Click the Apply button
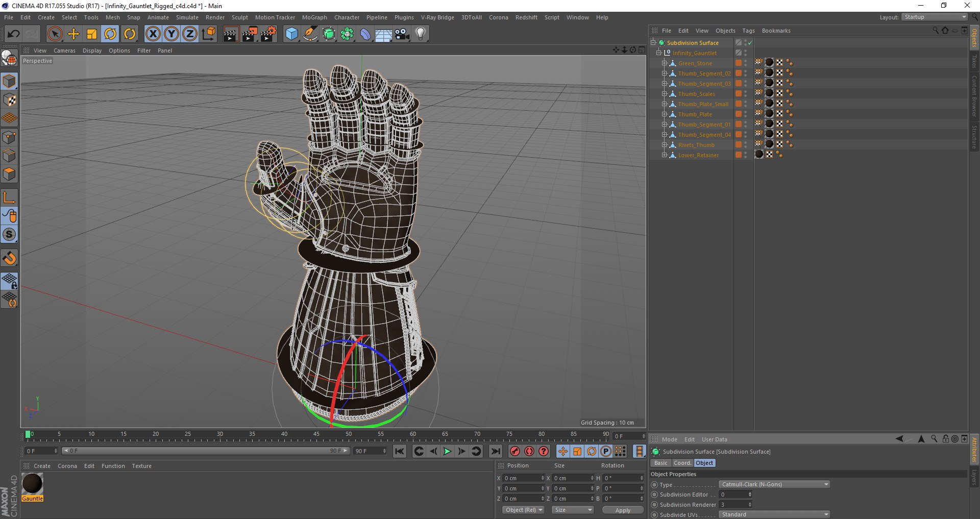This screenshot has height=519, width=980. click(x=623, y=510)
